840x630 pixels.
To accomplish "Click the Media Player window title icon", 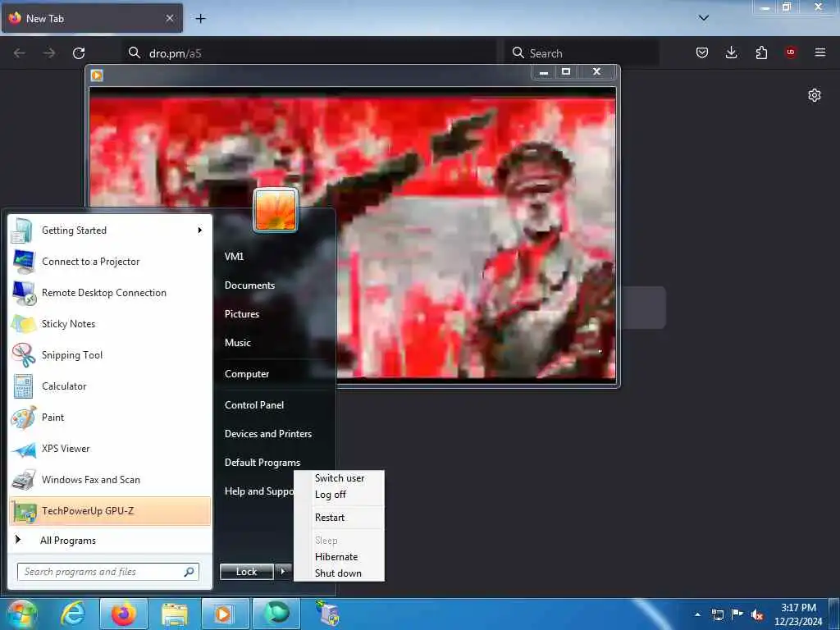I will click(97, 75).
